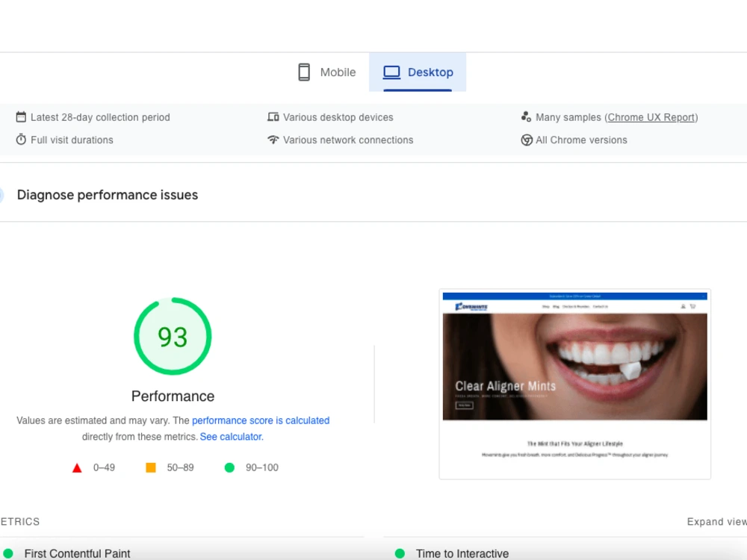The width and height of the screenshot is (747, 560).
Task: Open the See calculator link
Action: coord(231,437)
